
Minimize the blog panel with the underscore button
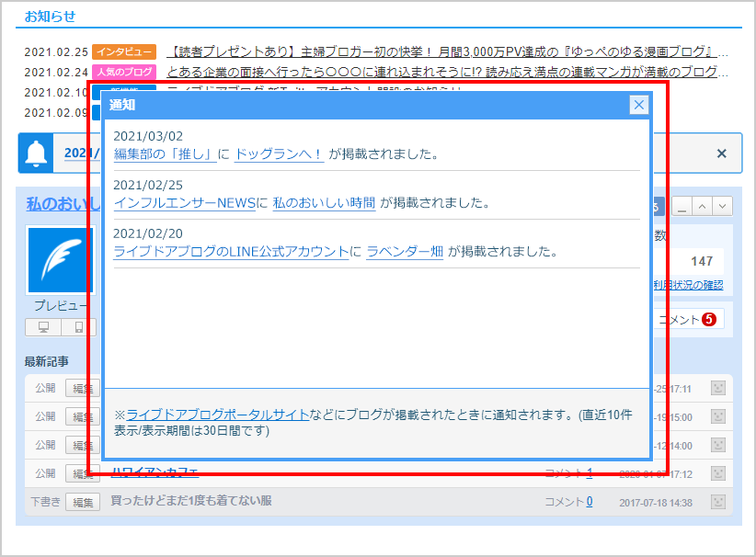coord(682,206)
